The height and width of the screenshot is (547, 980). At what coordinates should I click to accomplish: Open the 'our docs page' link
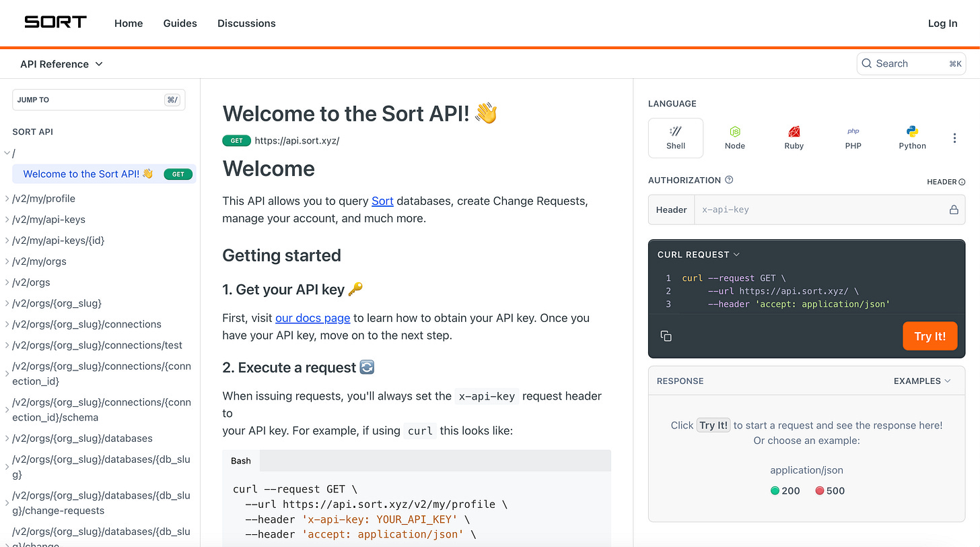click(x=313, y=318)
